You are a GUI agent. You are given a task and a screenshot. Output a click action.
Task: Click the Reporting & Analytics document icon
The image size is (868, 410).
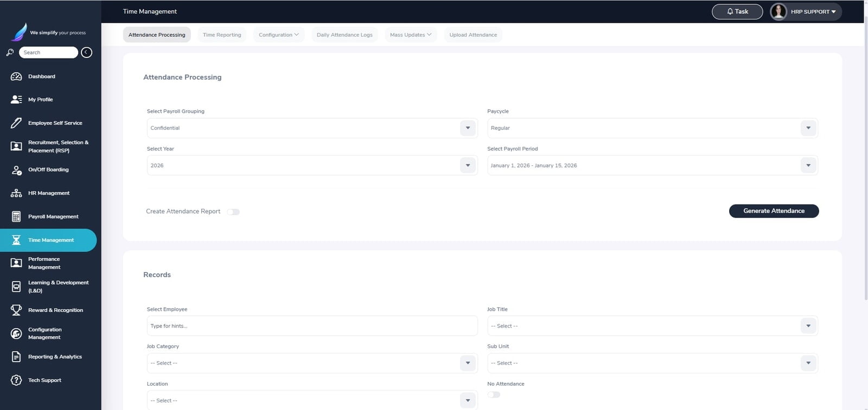[16, 357]
